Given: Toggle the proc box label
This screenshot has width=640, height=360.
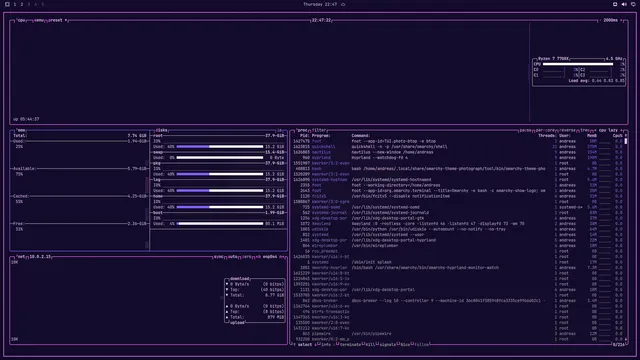Looking at the screenshot, I should pos(302,130).
